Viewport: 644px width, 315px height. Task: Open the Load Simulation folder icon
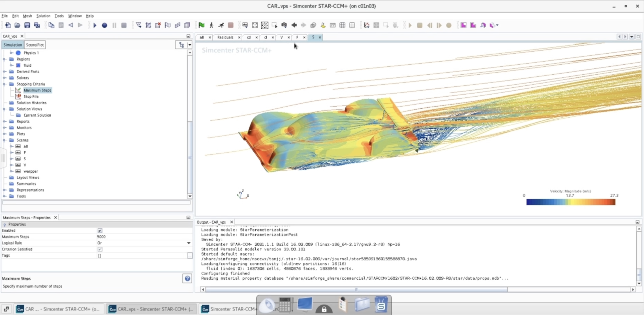coord(17,25)
